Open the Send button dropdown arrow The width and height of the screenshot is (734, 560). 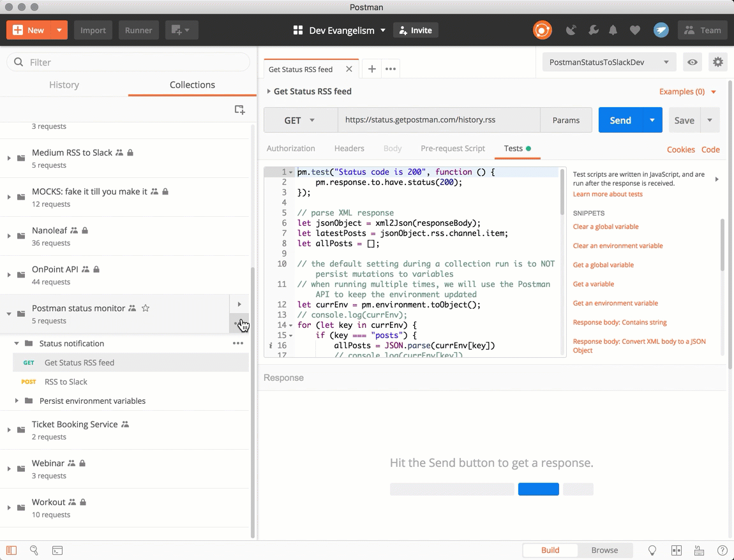point(652,121)
